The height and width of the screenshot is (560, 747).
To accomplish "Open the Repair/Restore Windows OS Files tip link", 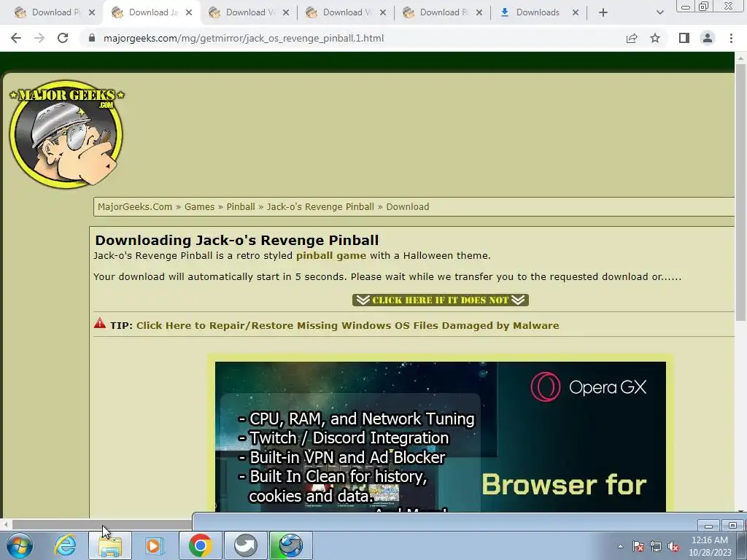I will pyautogui.click(x=348, y=326).
